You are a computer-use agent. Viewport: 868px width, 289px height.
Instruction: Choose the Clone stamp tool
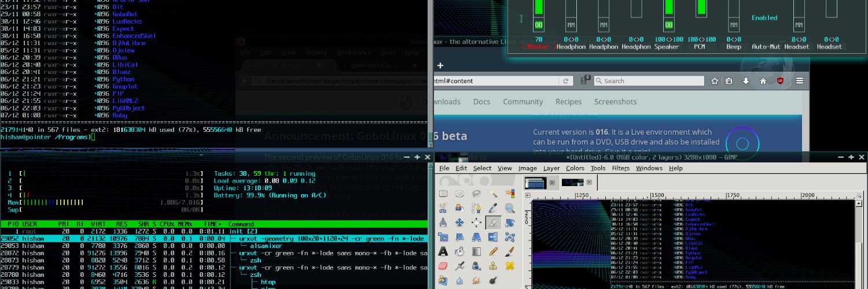pos(493,266)
